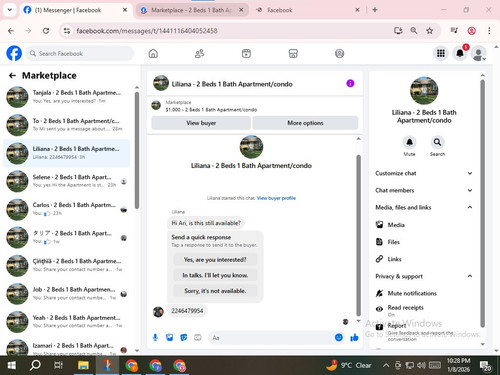Report the conversation
Viewport: 500px width, 375px height.
(423, 332)
